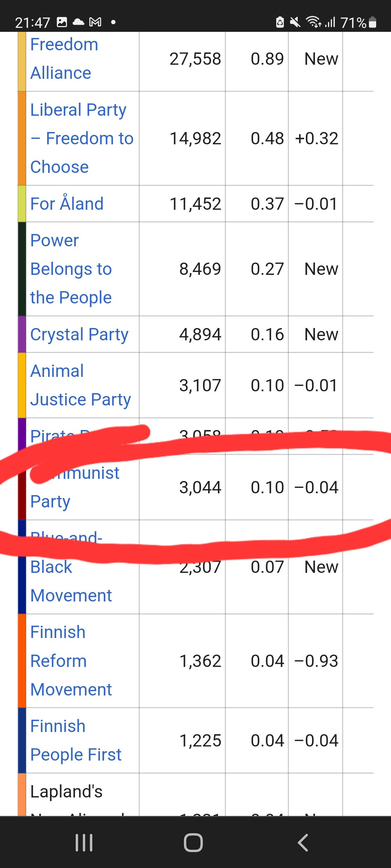Image resolution: width=391 pixels, height=868 pixels.
Task: Follow the Finnish People First link
Action: pyautogui.click(x=76, y=740)
